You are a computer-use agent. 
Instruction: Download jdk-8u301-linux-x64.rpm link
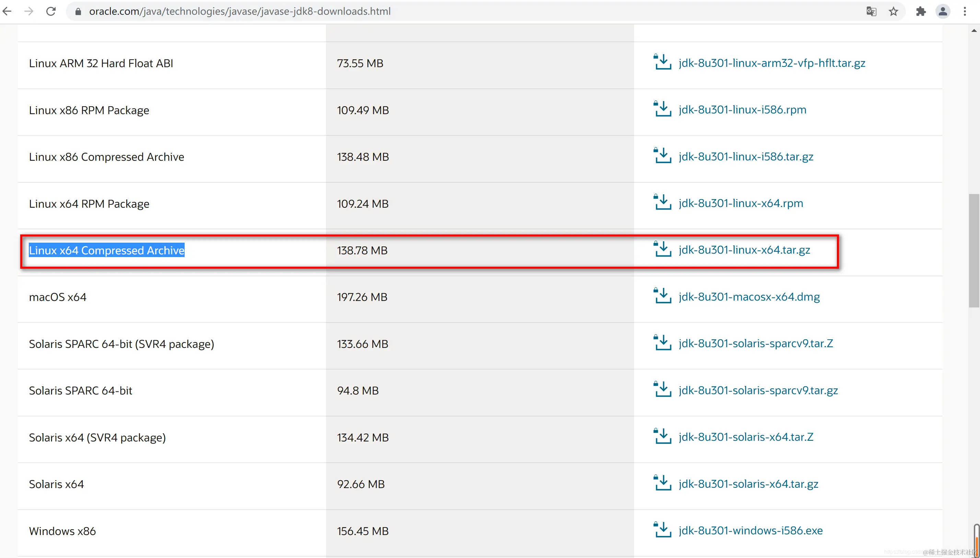[x=740, y=203]
